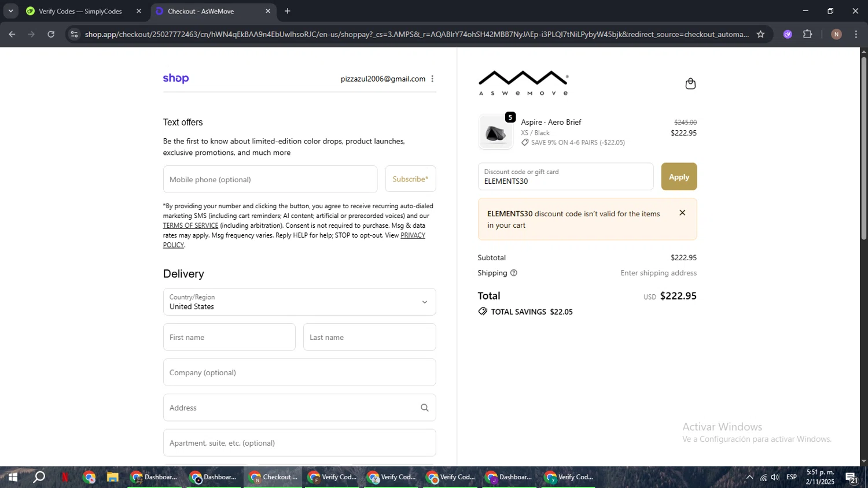Click the TOTAL SAVINGS $22.05 text

click(x=532, y=312)
